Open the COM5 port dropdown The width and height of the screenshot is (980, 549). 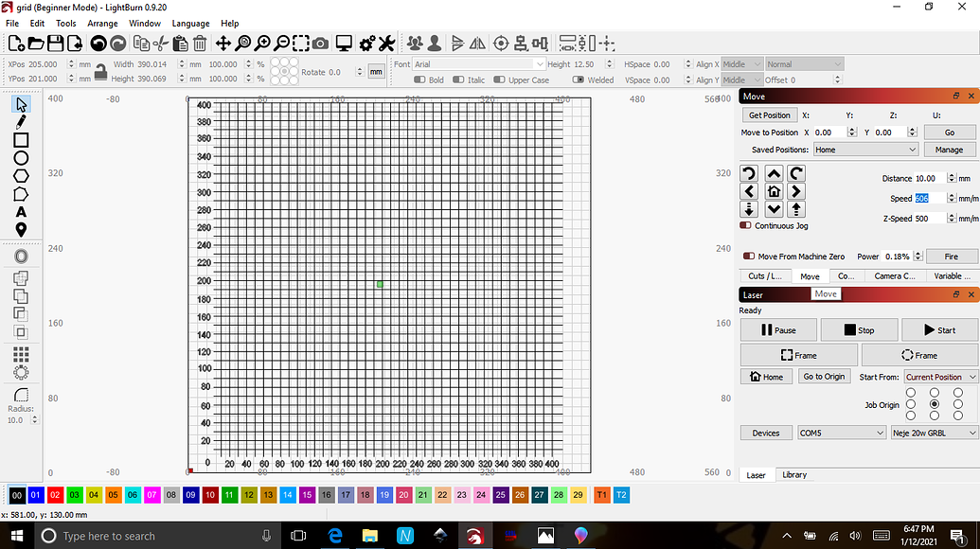842,433
